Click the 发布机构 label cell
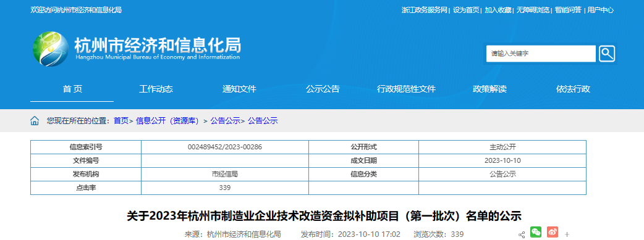The width and height of the screenshot is (644, 240). pos(86,175)
